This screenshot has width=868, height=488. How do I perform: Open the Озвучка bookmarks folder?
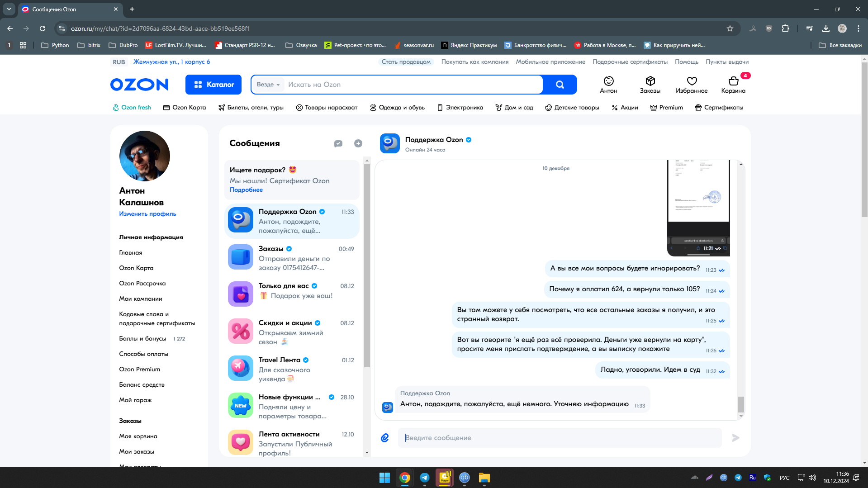click(301, 45)
